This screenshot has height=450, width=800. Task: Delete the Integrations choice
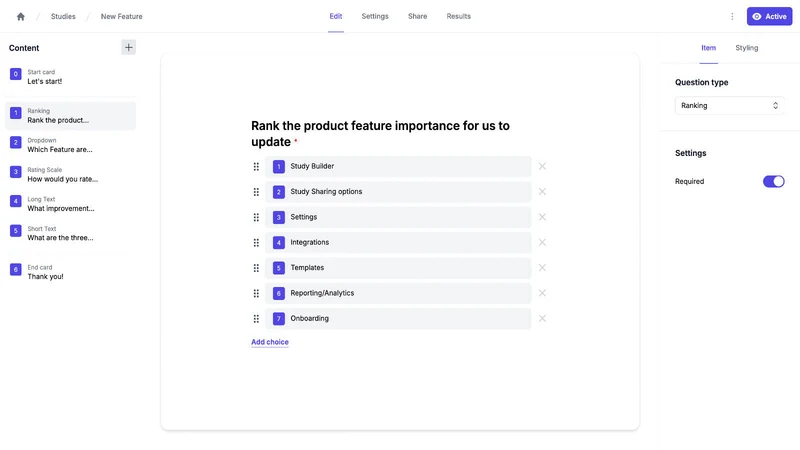542,242
